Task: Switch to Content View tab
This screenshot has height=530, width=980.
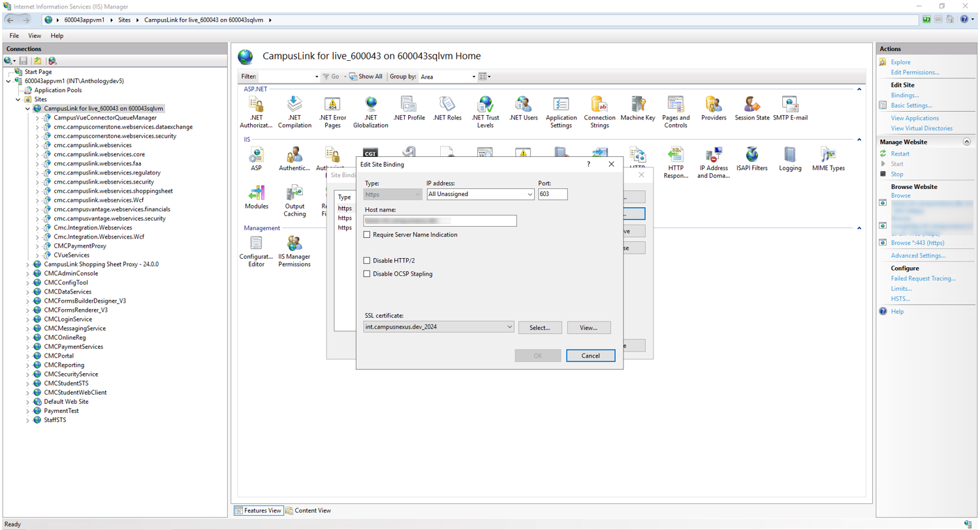Action: pyautogui.click(x=308, y=510)
